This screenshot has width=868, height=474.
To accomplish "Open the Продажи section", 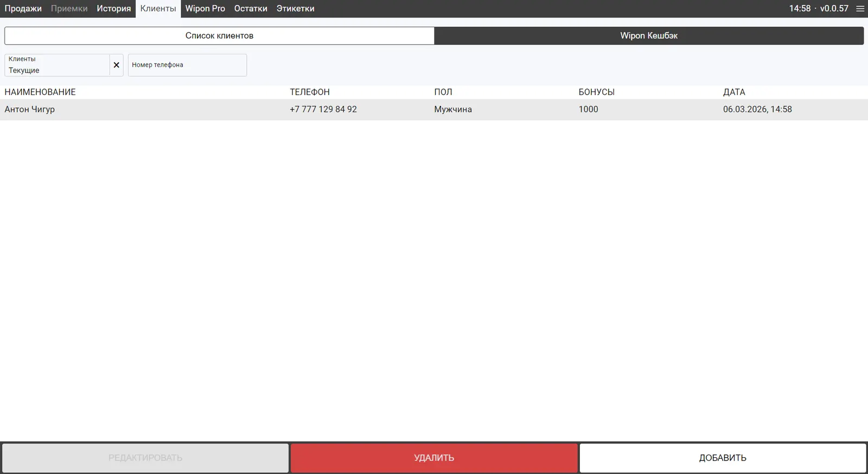I will coord(23,9).
